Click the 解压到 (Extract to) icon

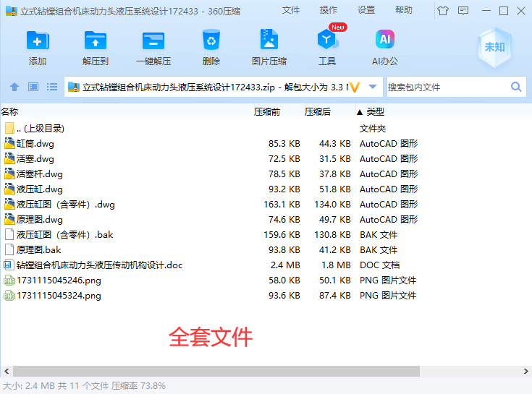coord(96,40)
